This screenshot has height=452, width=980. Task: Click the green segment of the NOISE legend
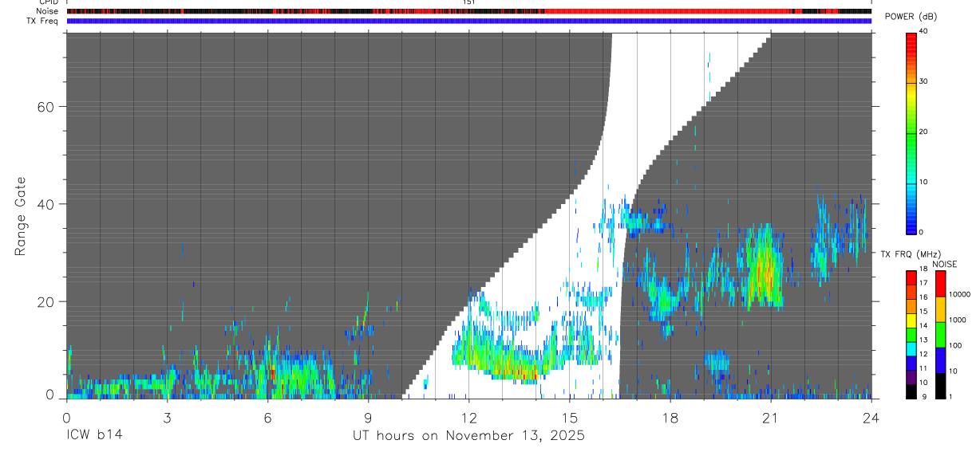click(940, 335)
